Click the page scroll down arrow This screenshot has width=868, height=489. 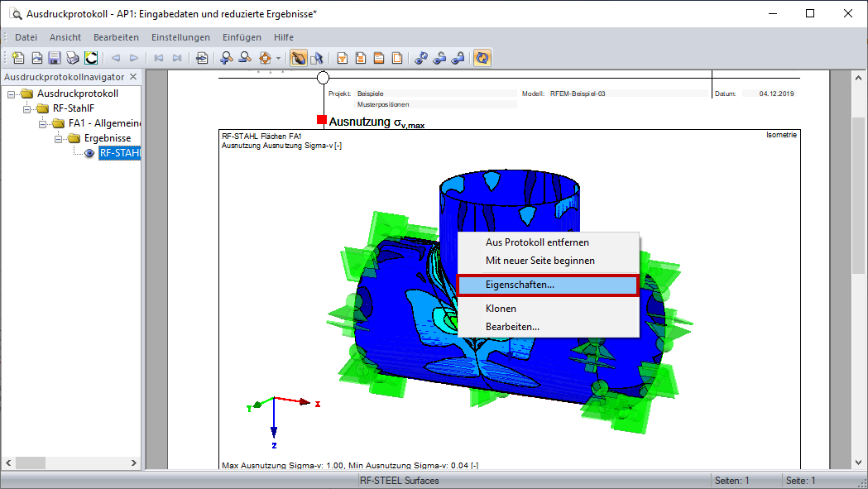click(859, 463)
